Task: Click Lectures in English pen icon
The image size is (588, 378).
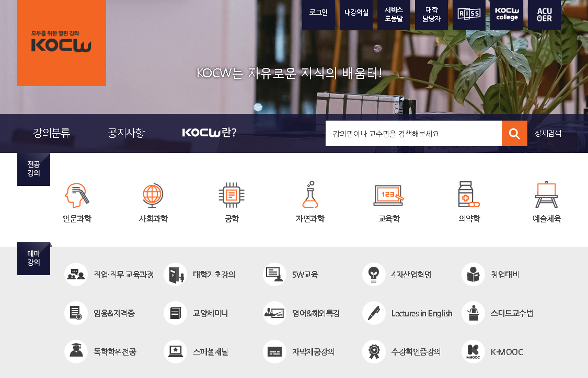Action: (x=374, y=313)
